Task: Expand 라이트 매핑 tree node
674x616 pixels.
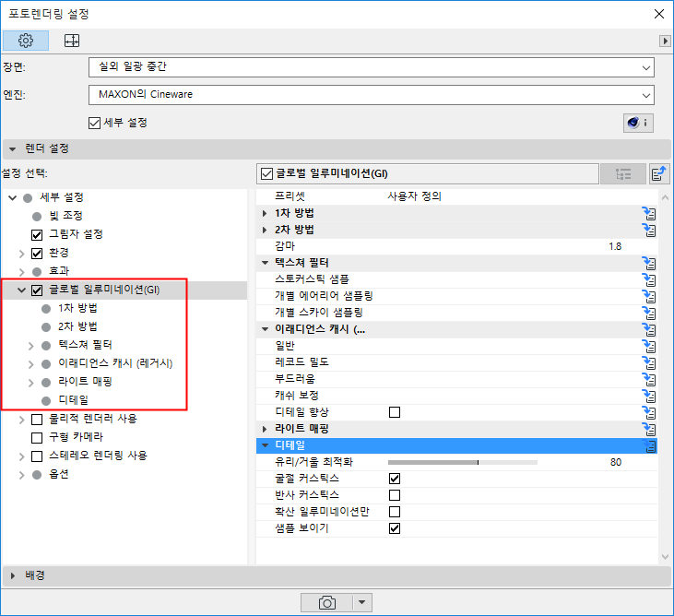Action: click(31, 383)
